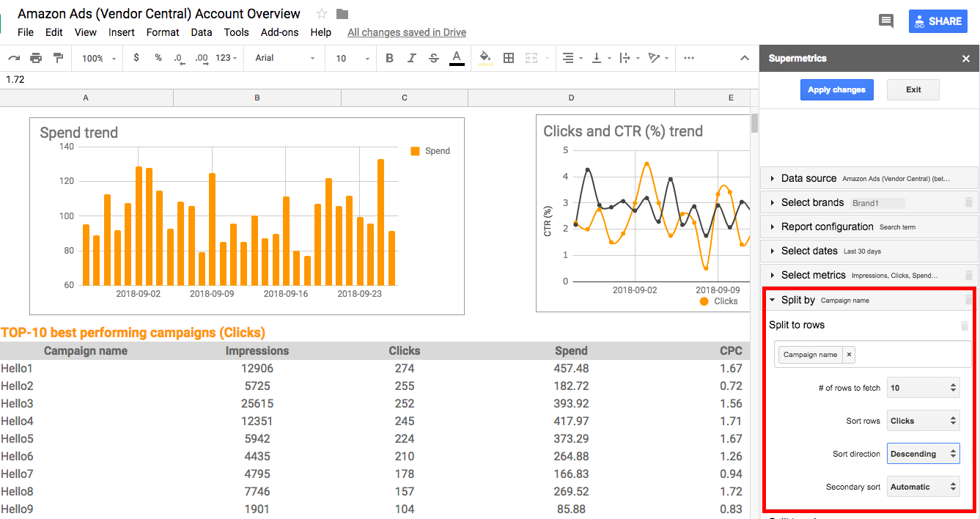Viewport: 980px width, 519px height.
Task: Expand the Report configuration section
Action: pyautogui.click(x=869, y=227)
